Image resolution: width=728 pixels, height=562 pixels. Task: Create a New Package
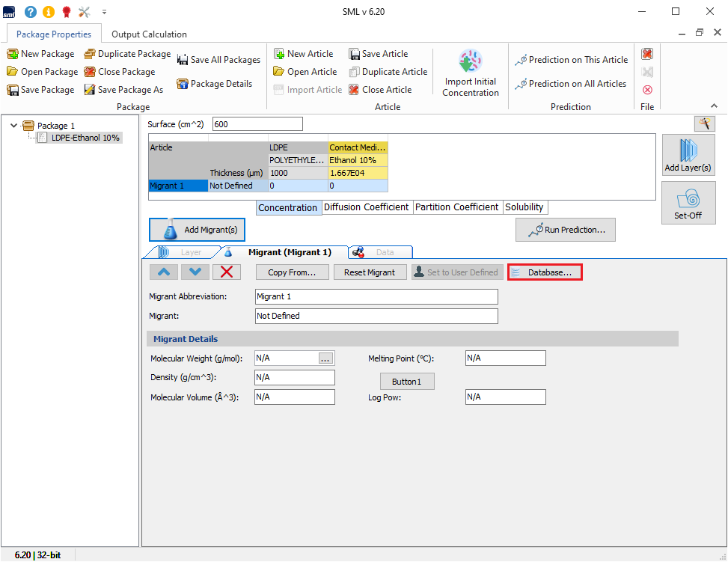40,53
